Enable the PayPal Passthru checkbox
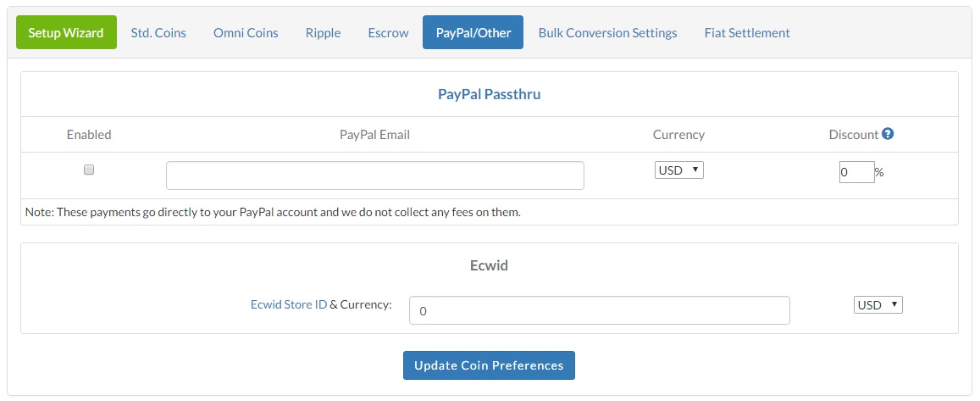This screenshot has width=980, height=401. (x=89, y=170)
